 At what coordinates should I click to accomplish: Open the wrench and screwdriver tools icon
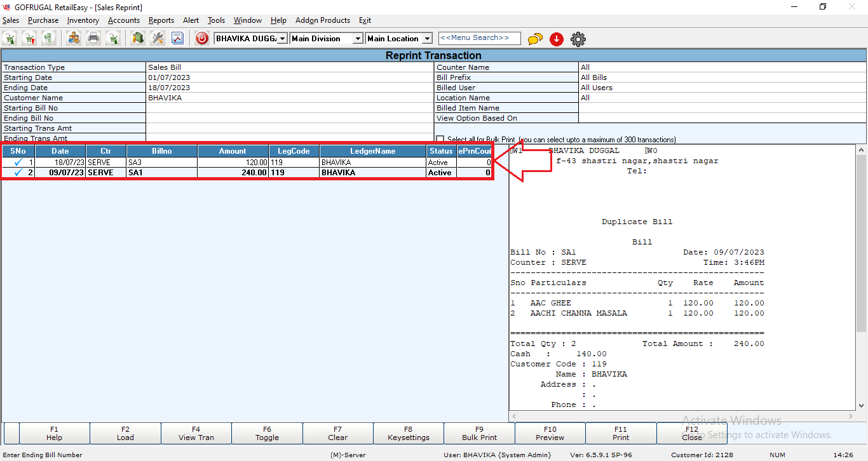click(157, 39)
